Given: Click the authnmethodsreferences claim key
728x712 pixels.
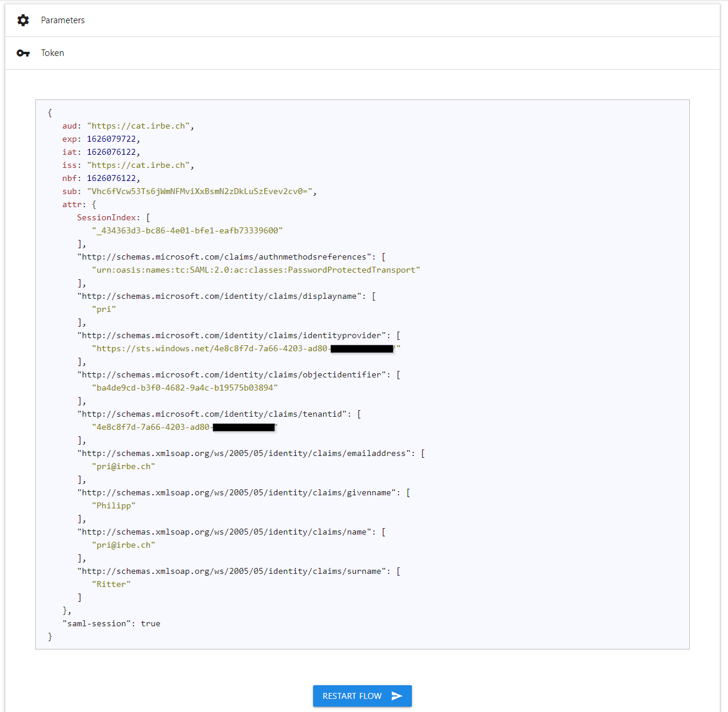Looking at the screenshot, I should [224, 257].
